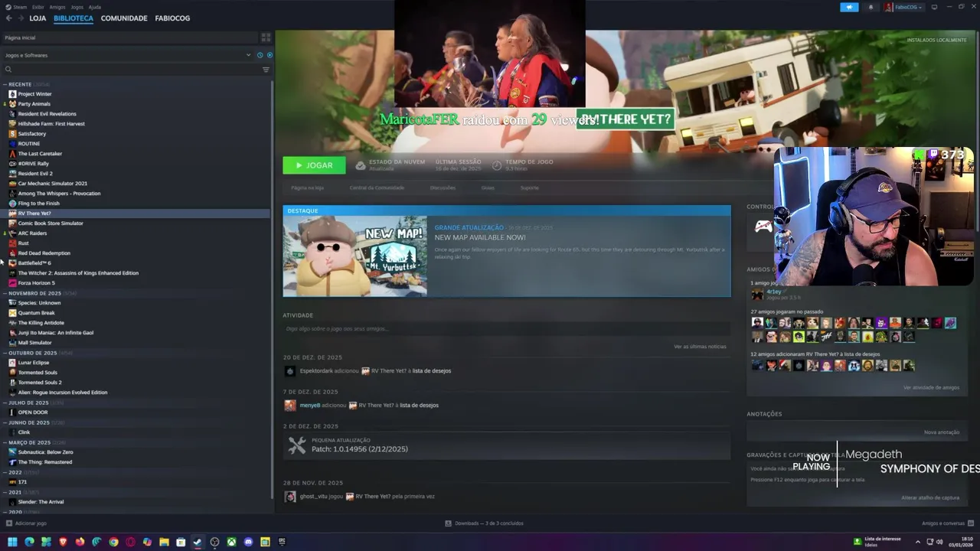Viewport: 980px width, 551px height.
Task: Open the Guias tab
Action: 488,187
